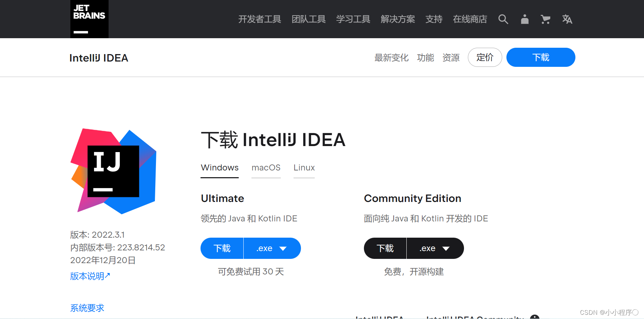Click the IntelliJ IDEA product logo image

coord(113,171)
